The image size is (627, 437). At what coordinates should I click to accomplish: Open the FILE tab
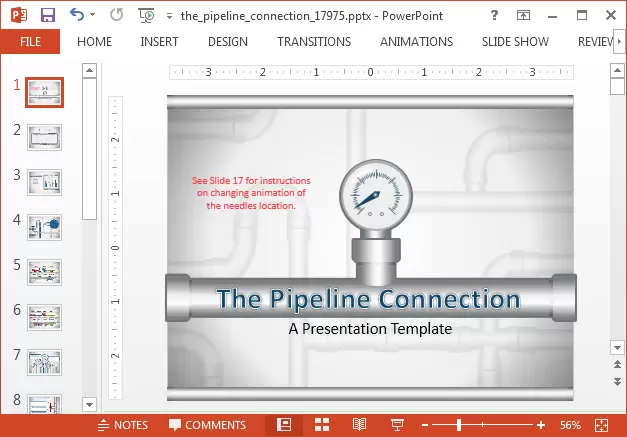30,42
